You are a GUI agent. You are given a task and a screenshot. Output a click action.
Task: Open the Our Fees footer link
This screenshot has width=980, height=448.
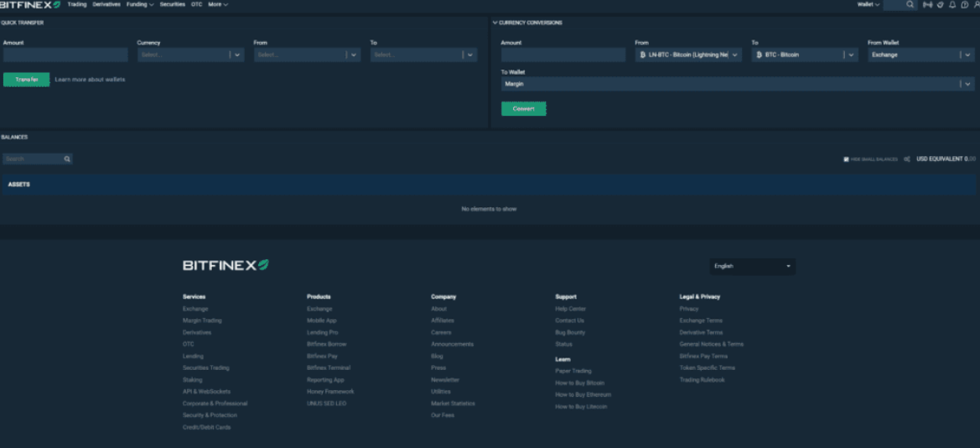(x=443, y=415)
